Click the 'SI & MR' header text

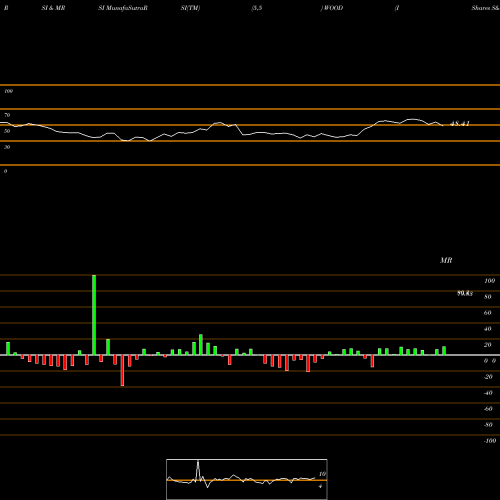pyautogui.click(x=53, y=8)
